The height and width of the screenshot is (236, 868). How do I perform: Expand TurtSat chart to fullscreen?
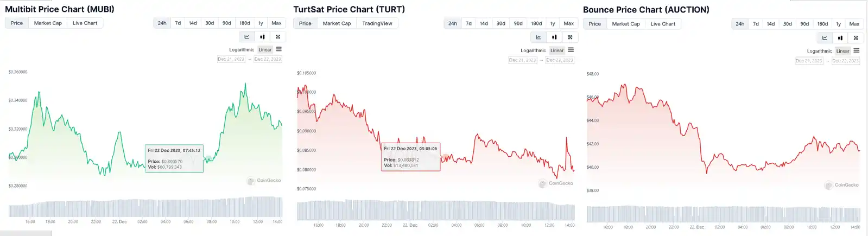[570, 37]
